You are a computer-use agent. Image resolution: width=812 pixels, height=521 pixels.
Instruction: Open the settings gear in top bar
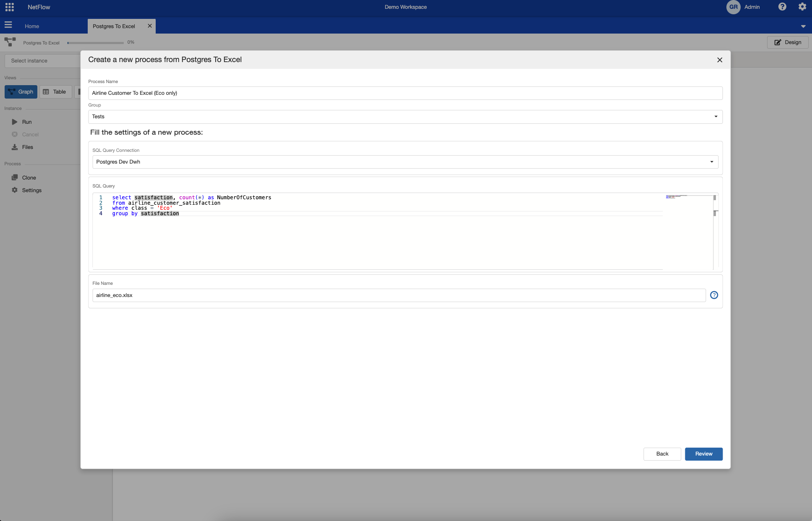(x=802, y=7)
